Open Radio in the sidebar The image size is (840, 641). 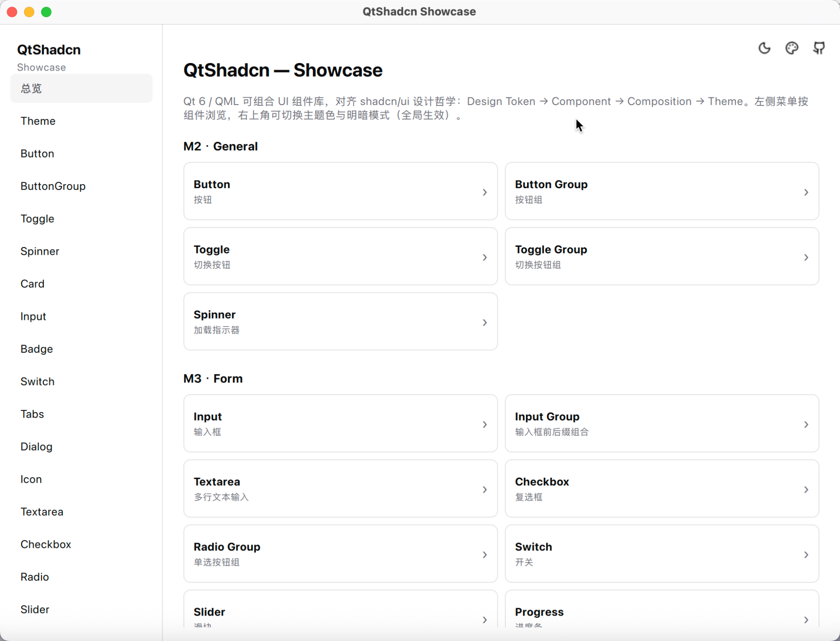click(81, 577)
